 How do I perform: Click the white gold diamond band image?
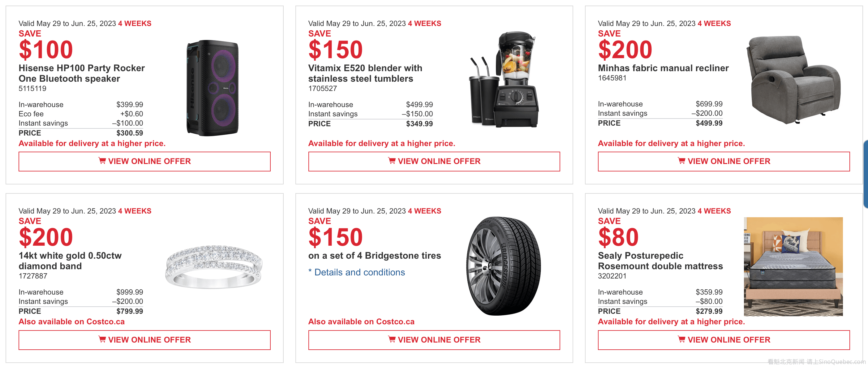point(214,266)
